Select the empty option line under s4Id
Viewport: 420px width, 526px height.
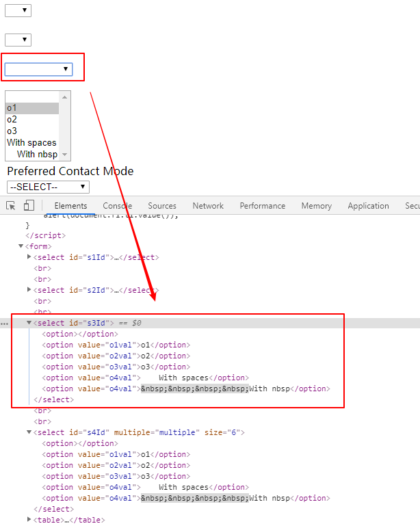(x=80, y=443)
